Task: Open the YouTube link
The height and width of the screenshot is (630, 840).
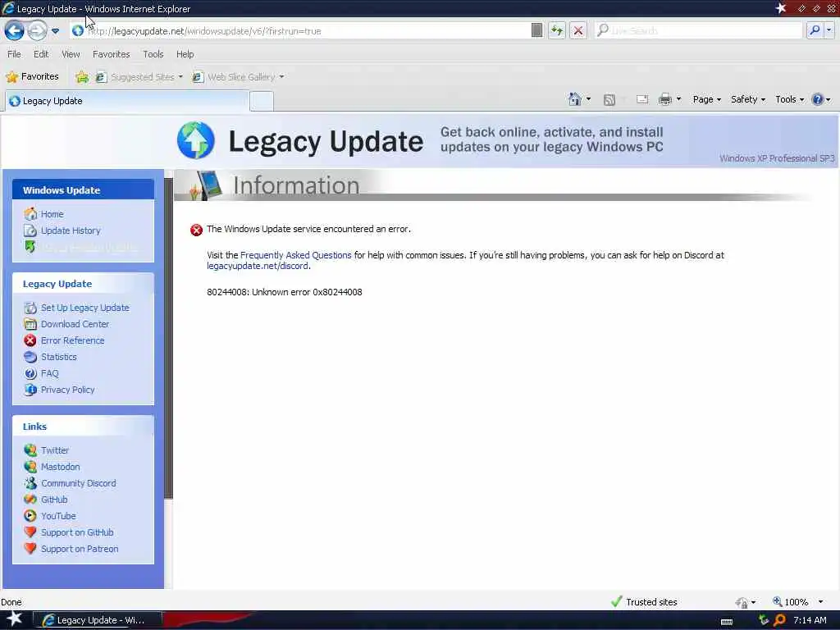Action: 58,516
